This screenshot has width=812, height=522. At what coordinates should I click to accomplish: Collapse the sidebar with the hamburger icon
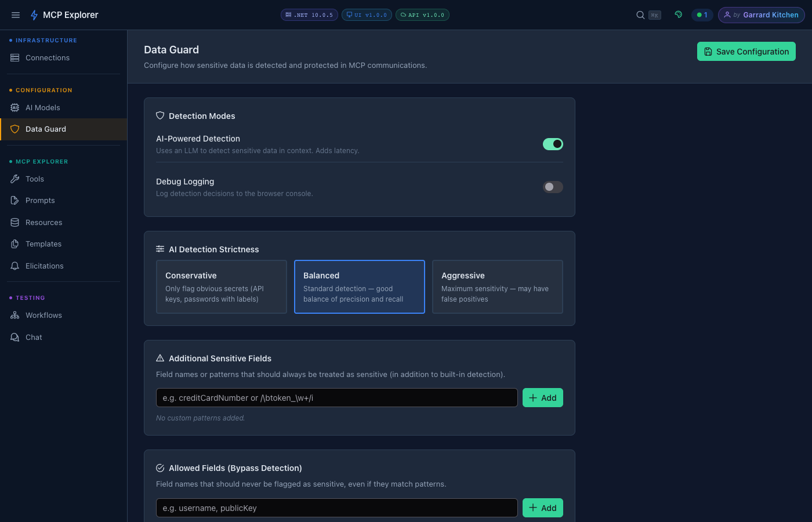[16, 14]
